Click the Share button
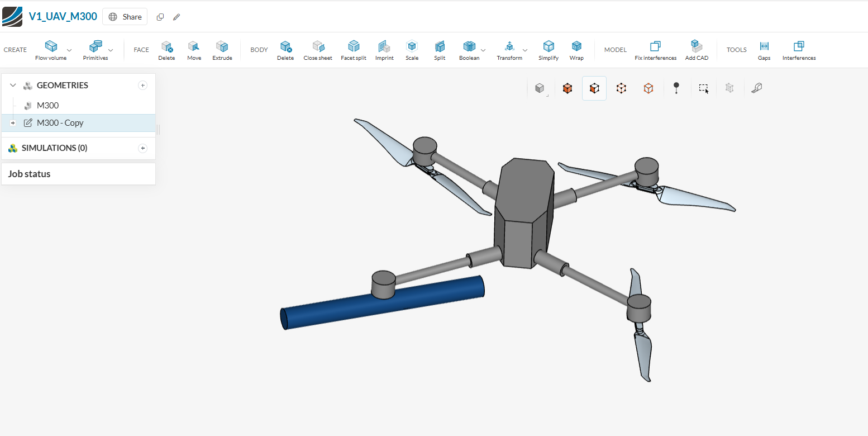 (x=125, y=17)
